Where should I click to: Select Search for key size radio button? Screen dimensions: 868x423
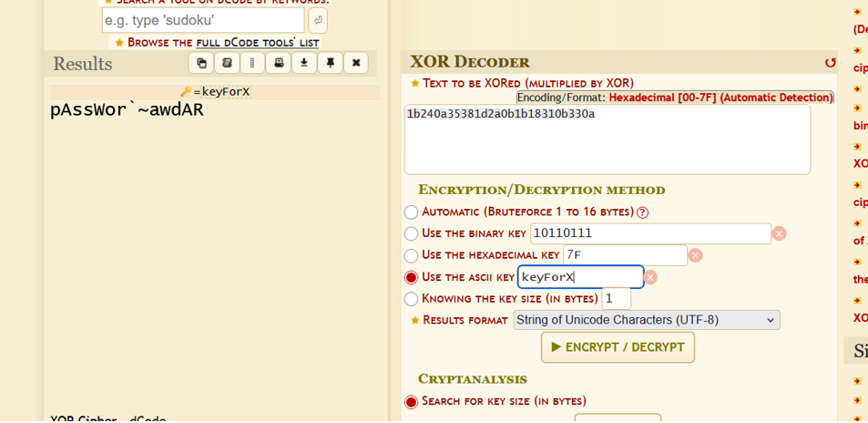click(411, 402)
